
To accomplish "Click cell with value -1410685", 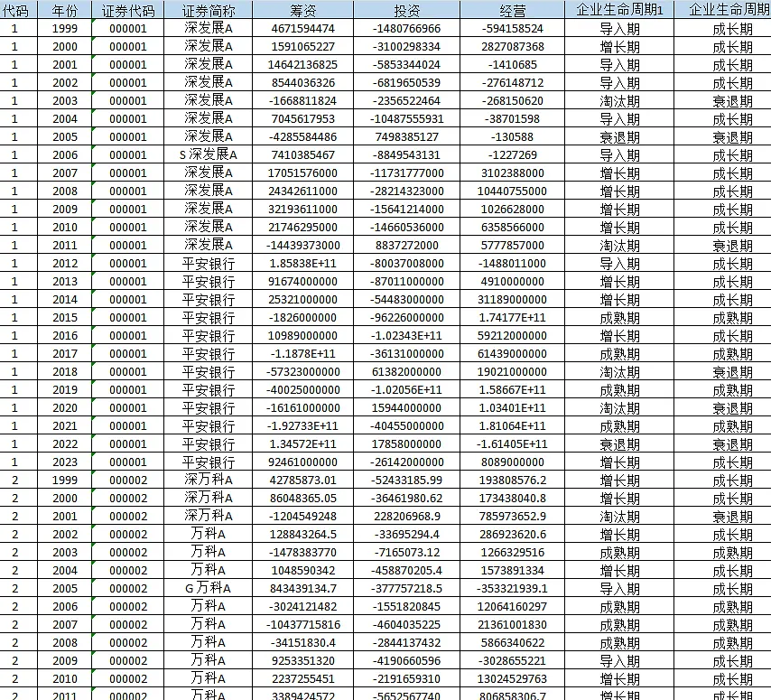I will coord(513,64).
